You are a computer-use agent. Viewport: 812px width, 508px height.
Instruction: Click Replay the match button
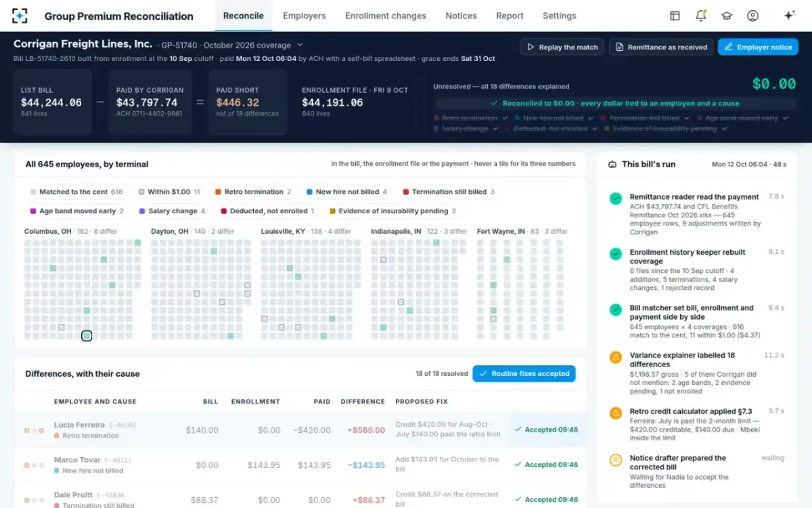coord(562,47)
